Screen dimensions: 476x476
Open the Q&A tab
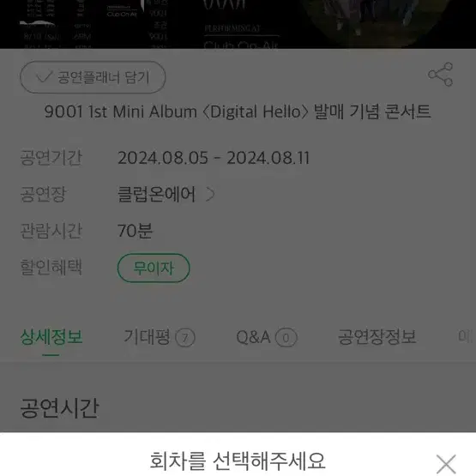click(x=267, y=337)
